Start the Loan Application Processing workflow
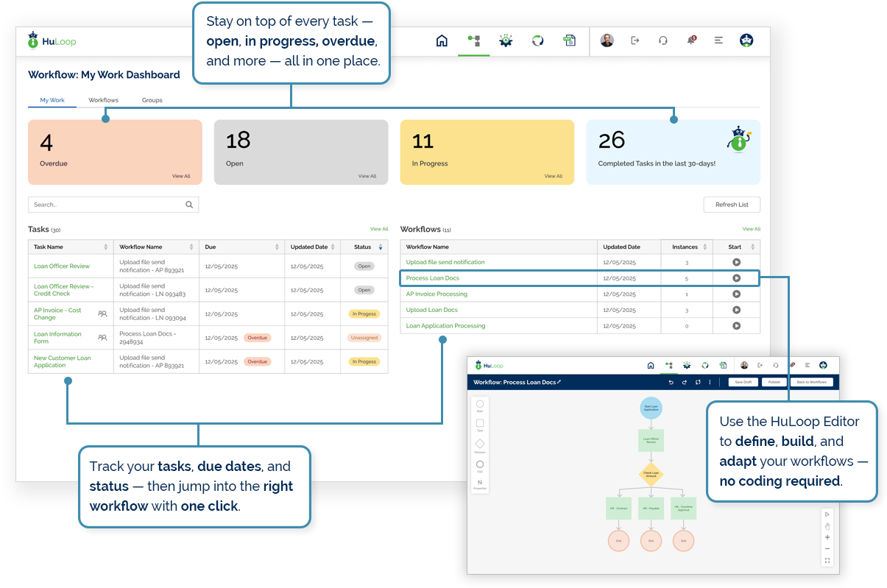This screenshot has width=887, height=588. [x=736, y=325]
